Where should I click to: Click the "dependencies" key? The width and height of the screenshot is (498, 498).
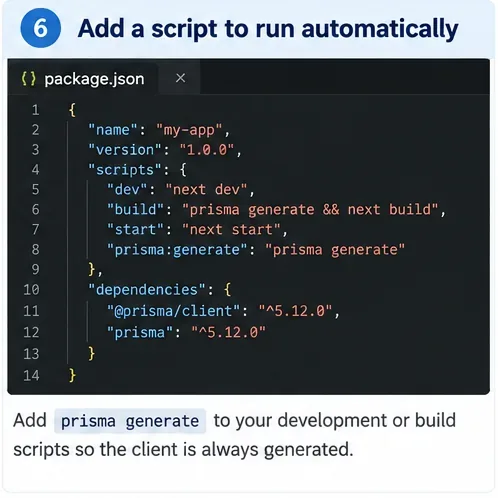(x=147, y=290)
